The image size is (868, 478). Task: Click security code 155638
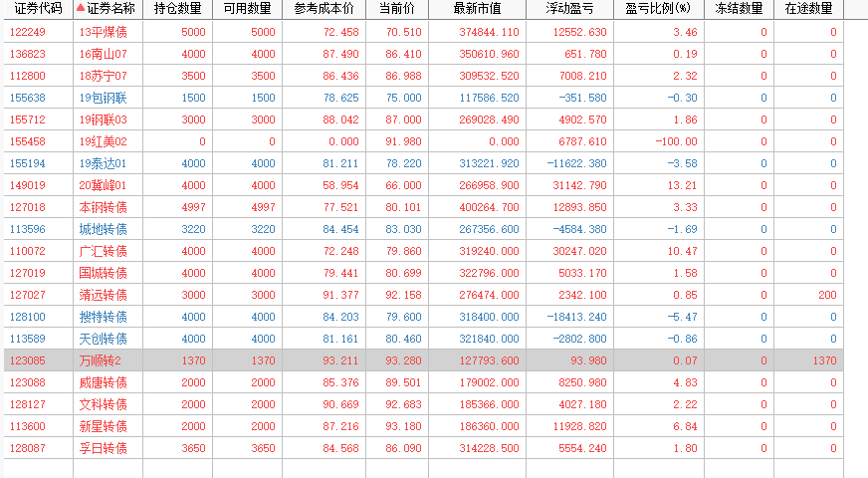pyautogui.click(x=28, y=98)
